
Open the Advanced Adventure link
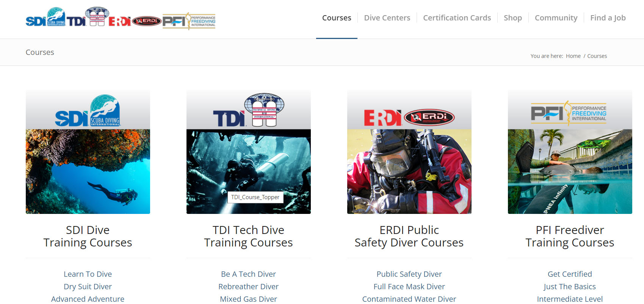(x=88, y=299)
